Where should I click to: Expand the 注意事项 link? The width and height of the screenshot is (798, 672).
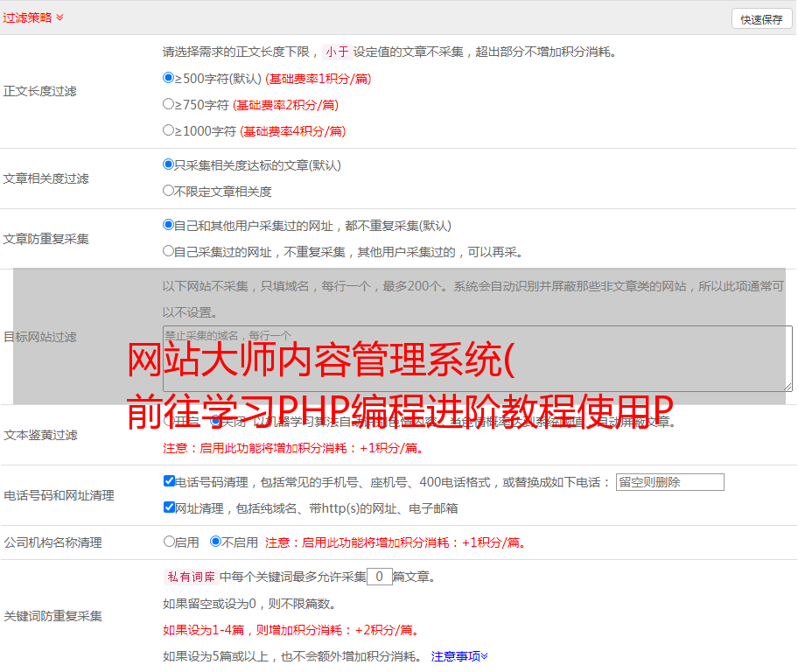point(459,656)
